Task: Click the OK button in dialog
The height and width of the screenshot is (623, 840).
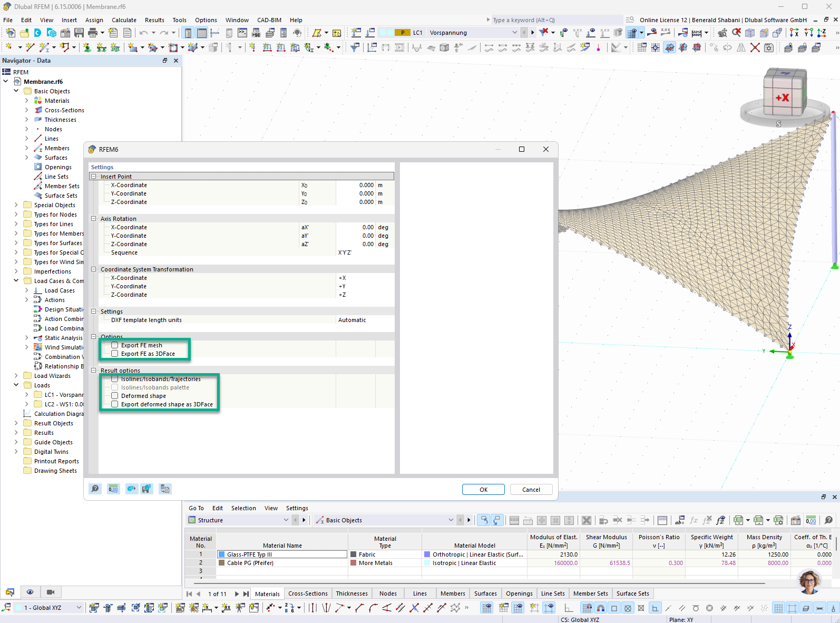Action: [x=483, y=490]
